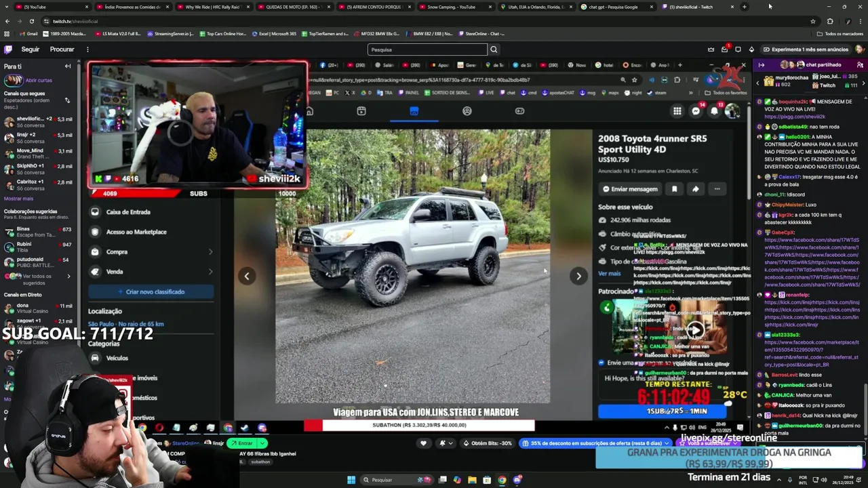This screenshot has height=488, width=868.
Task: Open the three-dot more menu beside Procurar
Action: pos(87,49)
